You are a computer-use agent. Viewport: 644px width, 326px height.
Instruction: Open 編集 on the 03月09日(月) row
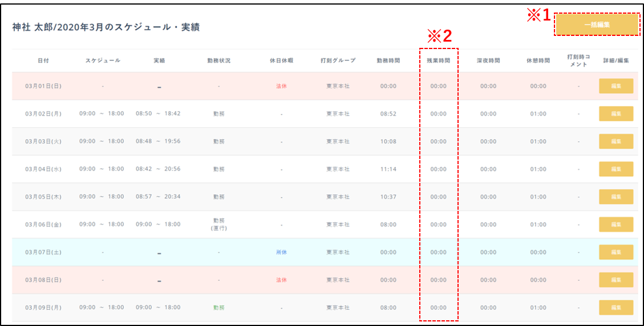point(615,308)
